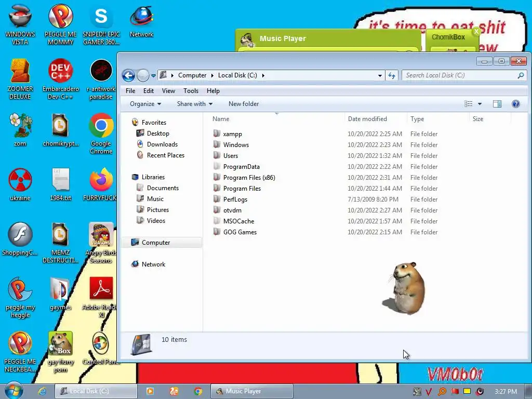Select the gaymes folder desktop icon
Viewport: 532px width, 399px height.
pyautogui.click(x=60, y=294)
